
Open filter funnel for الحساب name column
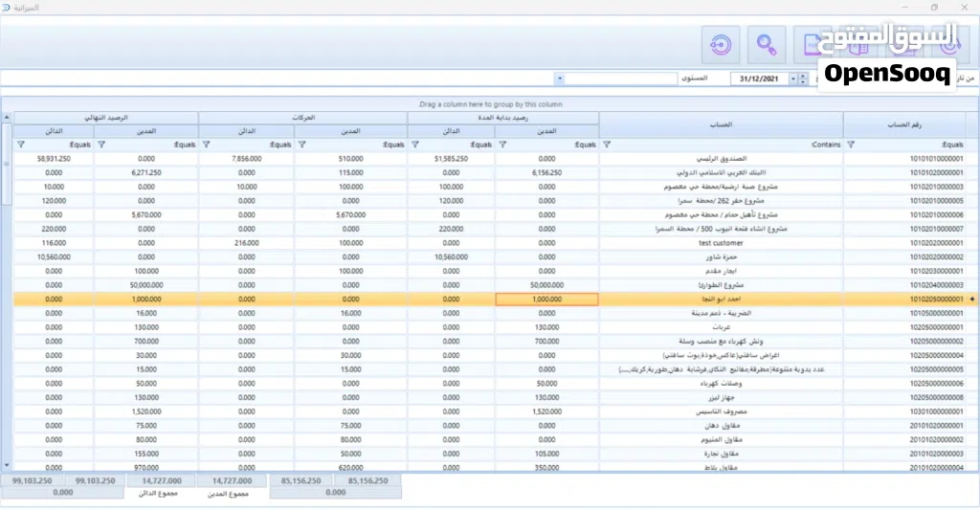click(606, 144)
